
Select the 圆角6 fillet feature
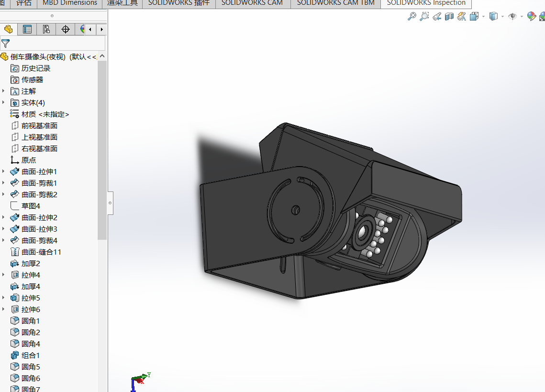[x=31, y=378]
